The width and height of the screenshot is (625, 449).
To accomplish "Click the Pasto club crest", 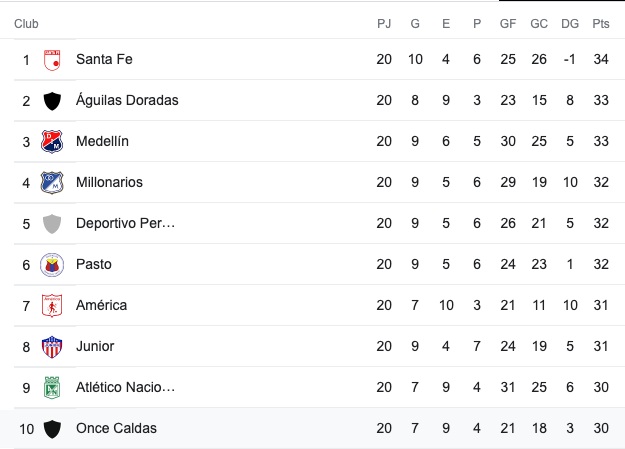I will tap(52, 265).
